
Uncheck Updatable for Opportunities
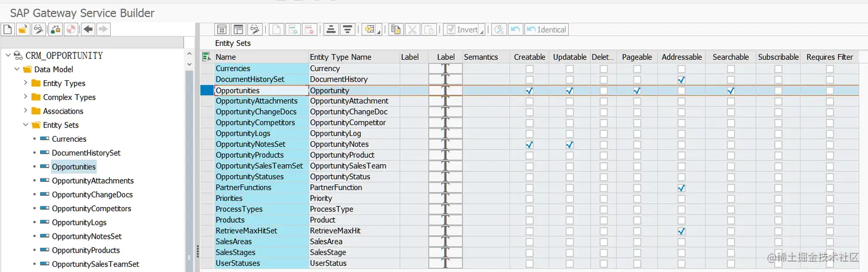coord(569,91)
